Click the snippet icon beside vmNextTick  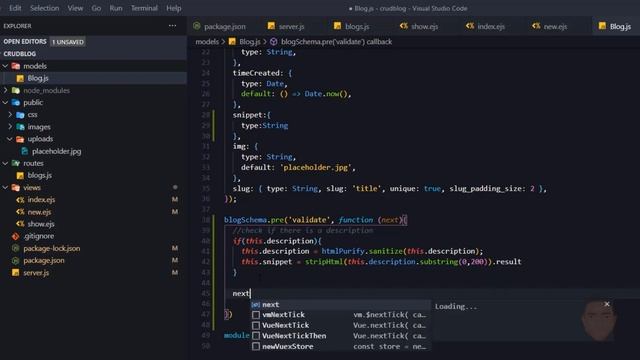coord(256,315)
